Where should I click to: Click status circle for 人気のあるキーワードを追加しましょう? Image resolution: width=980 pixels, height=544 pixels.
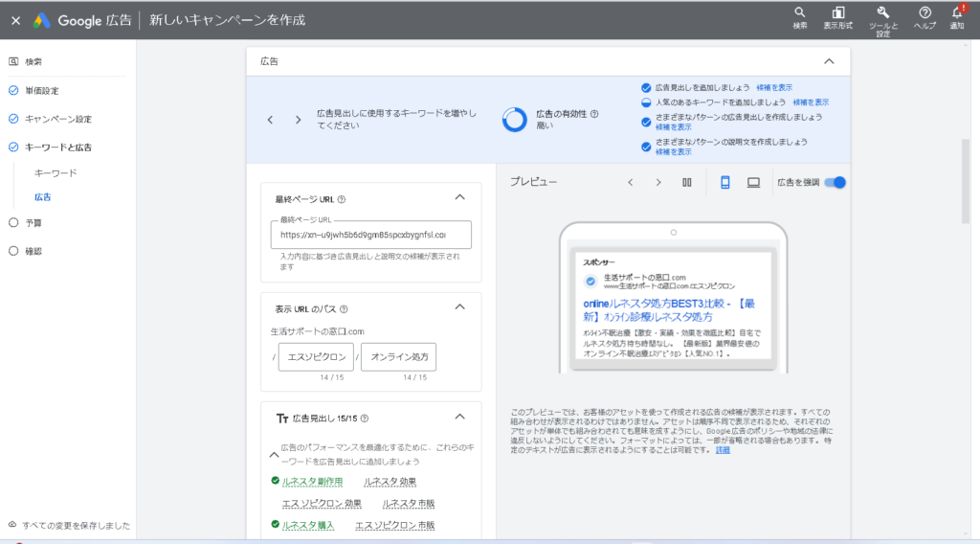(646, 102)
